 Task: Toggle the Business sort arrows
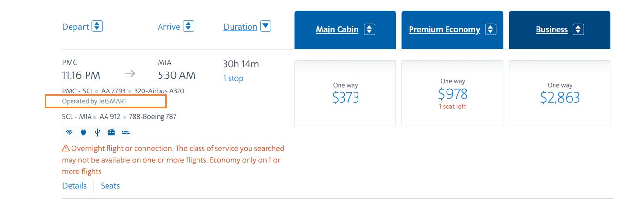coord(578,29)
